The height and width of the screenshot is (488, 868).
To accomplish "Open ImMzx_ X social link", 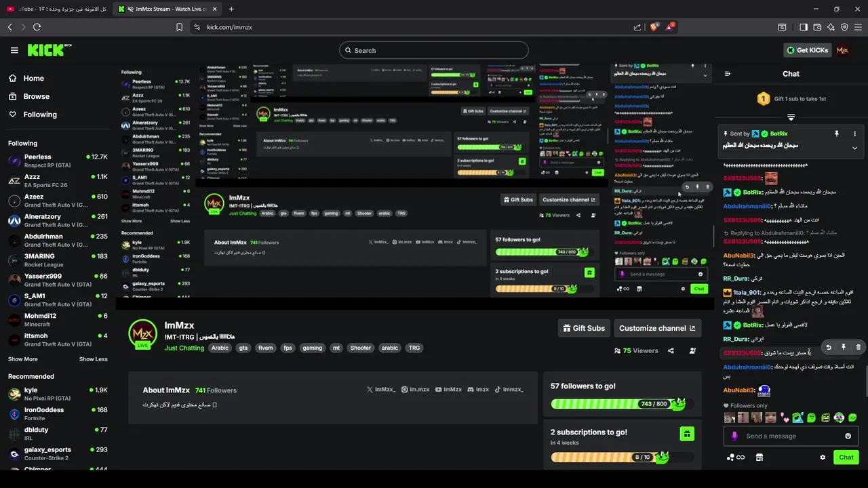I will [x=381, y=390].
